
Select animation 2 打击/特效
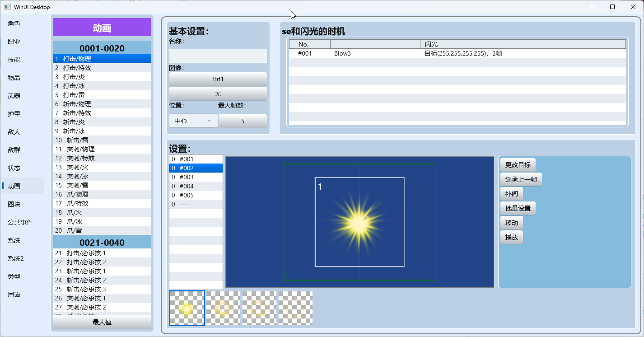pyautogui.click(x=102, y=68)
